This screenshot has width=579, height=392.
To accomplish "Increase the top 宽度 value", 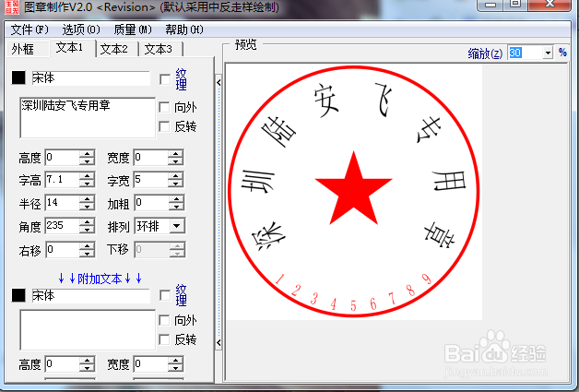I will [175, 154].
